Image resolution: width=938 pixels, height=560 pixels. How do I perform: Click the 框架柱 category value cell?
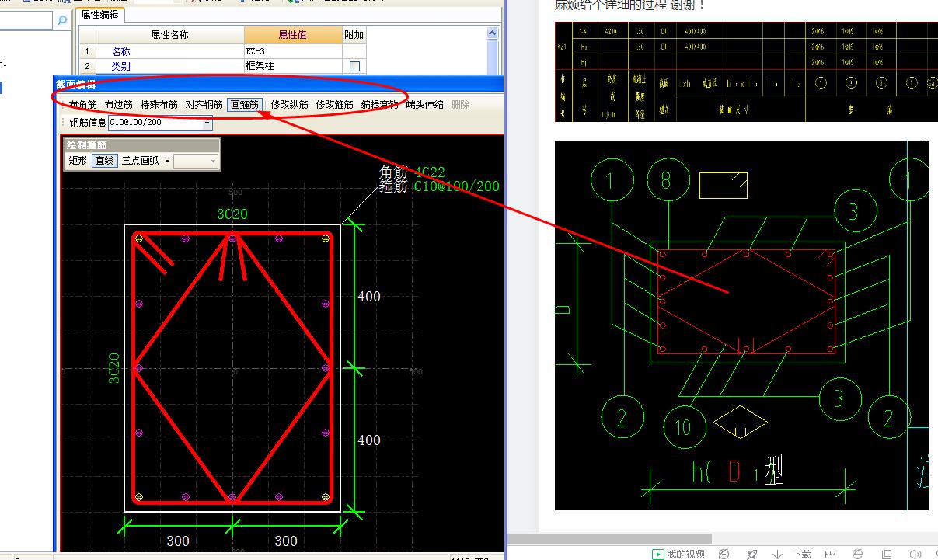click(292, 67)
